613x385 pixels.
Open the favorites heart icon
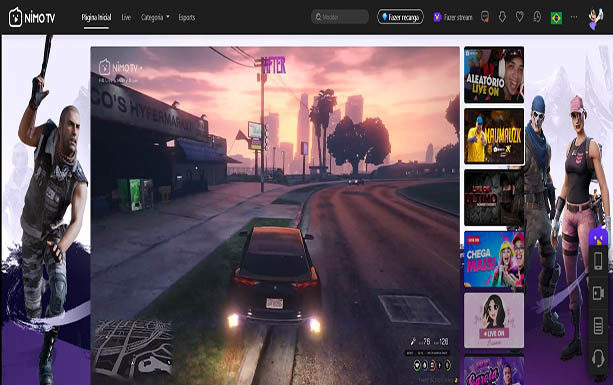point(520,17)
